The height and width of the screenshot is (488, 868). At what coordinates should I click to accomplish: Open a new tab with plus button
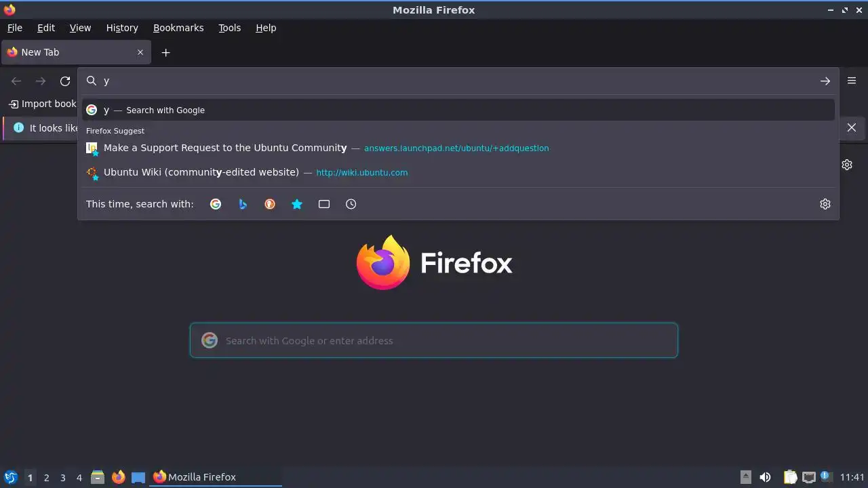coord(165,52)
